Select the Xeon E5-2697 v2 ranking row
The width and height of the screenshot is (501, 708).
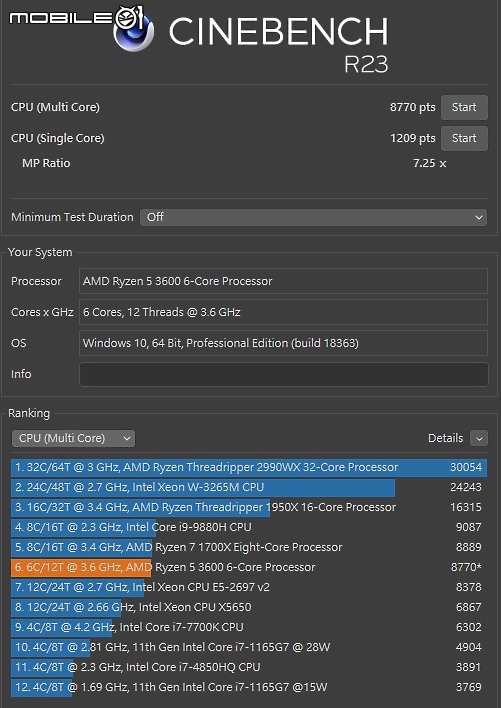249,587
